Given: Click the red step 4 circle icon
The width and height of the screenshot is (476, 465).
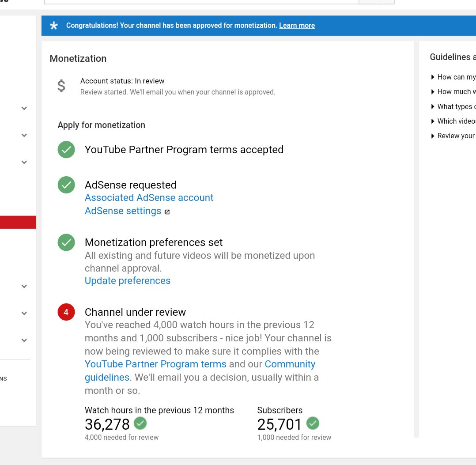Looking at the screenshot, I should [66, 312].
